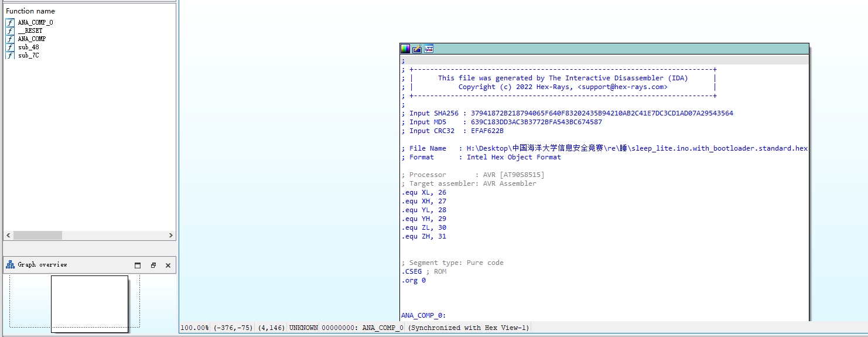Image resolution: width=868 pixels, height=337 pixels.
Task: Click the horizontal scrollbar thumb in functions list
Action: tap(37, 235)
